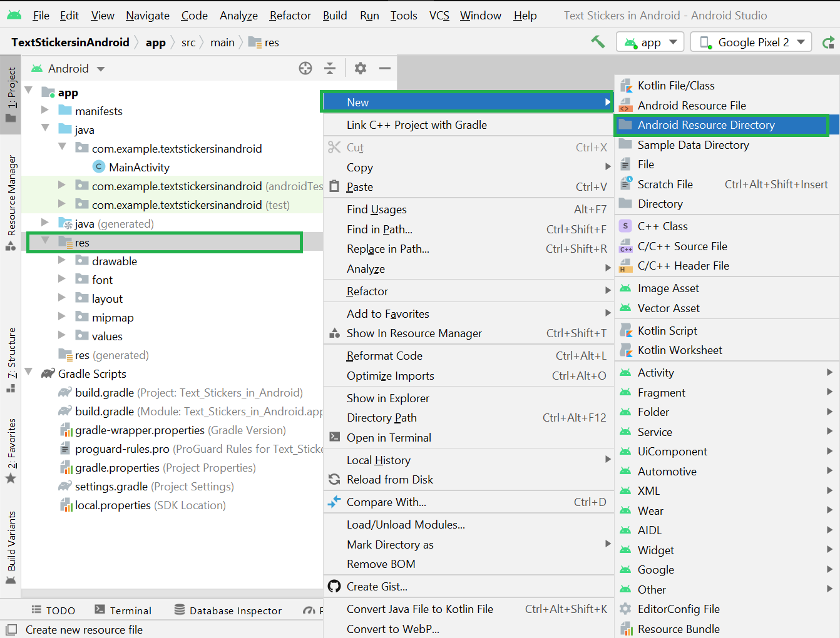Viewport: 840px width, 638px height.
Task: Open the Database Inspector tool window
Action: 228,610
